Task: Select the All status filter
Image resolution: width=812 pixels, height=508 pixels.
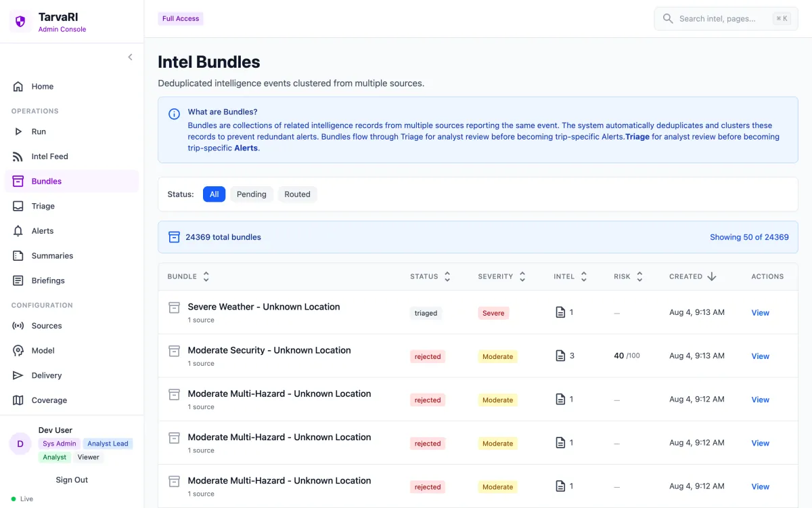Action: [214, 194]
